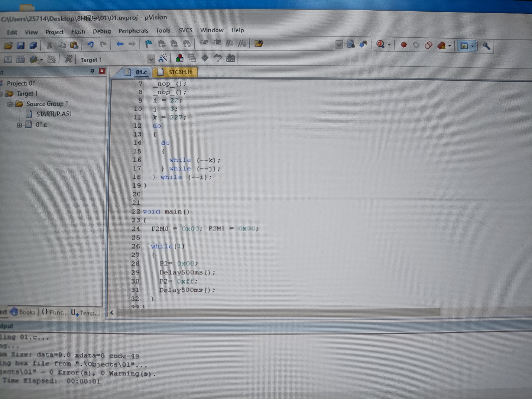Expand the 01.c tree node
The image size is (532, 399).
(x=19, y=125)
